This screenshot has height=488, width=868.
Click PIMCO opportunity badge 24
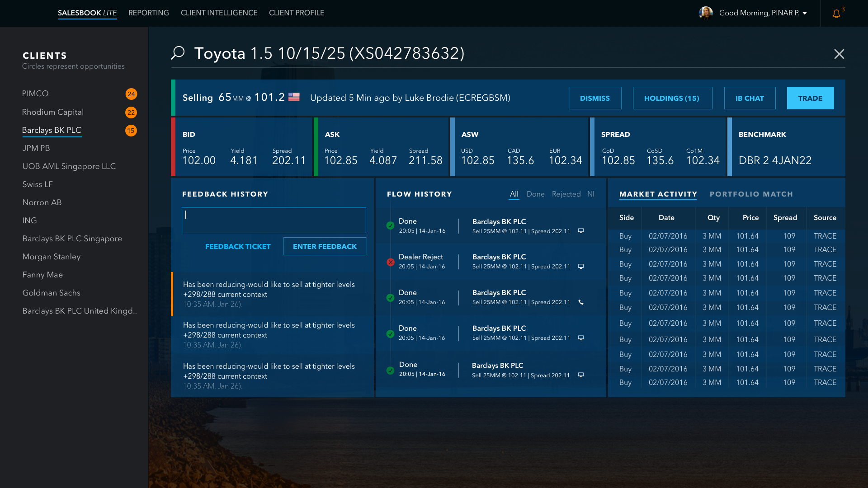coord(131,94)
